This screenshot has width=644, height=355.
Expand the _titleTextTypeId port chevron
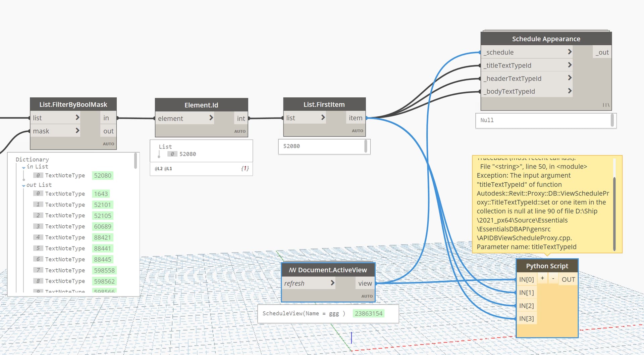coord(569,65)
